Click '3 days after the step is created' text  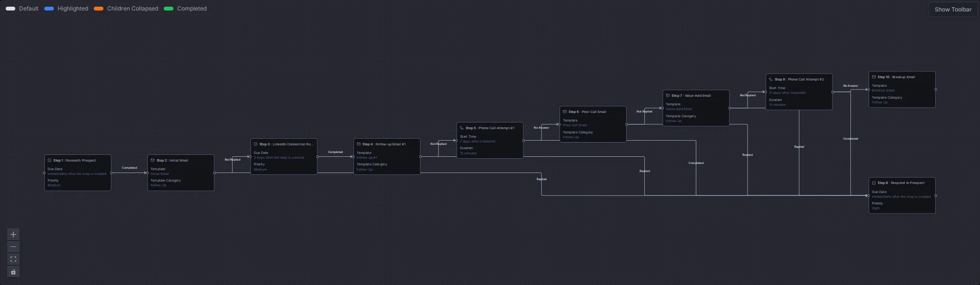click(x=279, y=158)
